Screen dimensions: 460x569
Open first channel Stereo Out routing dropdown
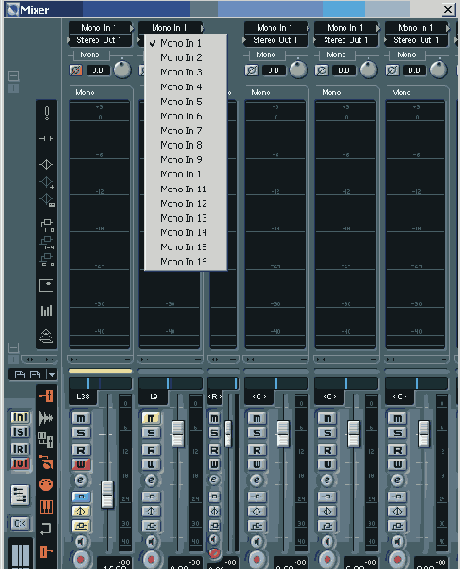pyautogui.click(x=100, y=40)
